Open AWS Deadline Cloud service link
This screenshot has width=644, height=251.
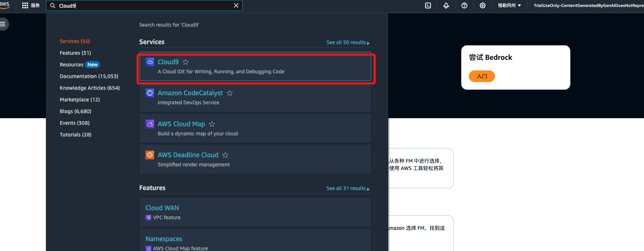[x=188, y=155]
